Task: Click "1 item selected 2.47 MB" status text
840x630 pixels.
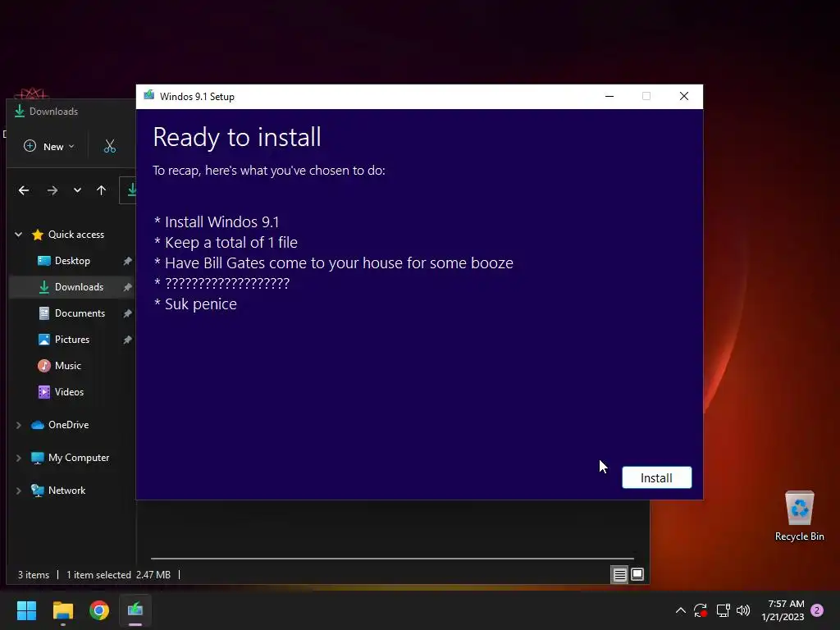Action: pos(118,575)
